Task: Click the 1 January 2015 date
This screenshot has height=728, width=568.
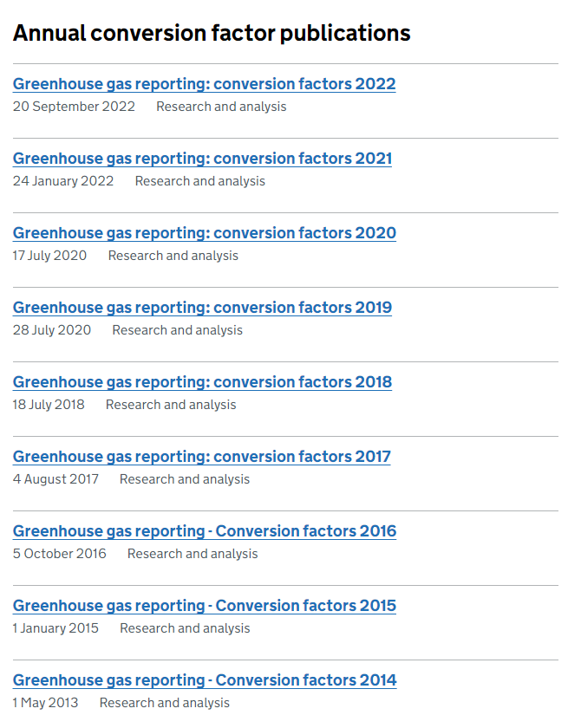Action: click(55, 628)
